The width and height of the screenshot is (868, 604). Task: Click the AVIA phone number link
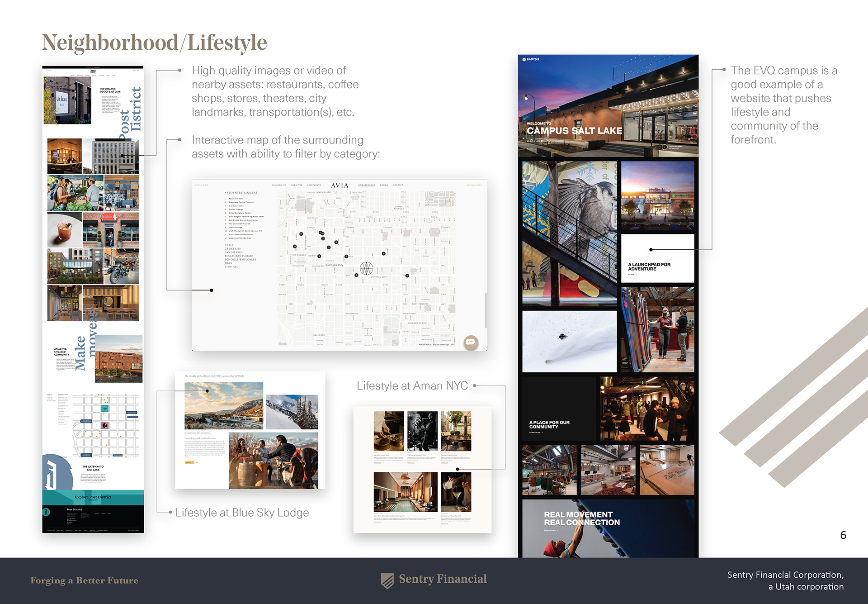tap(474, 185)
